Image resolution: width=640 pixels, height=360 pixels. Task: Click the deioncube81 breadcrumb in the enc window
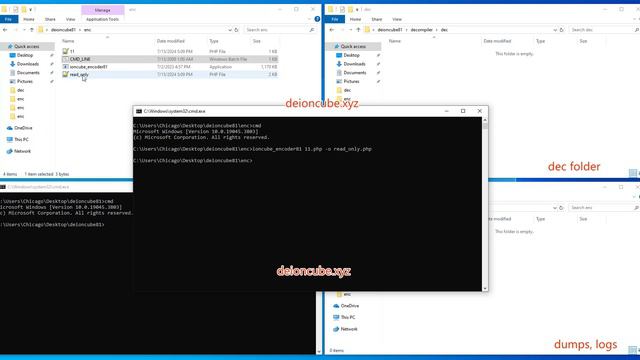[x=63, y=30]
